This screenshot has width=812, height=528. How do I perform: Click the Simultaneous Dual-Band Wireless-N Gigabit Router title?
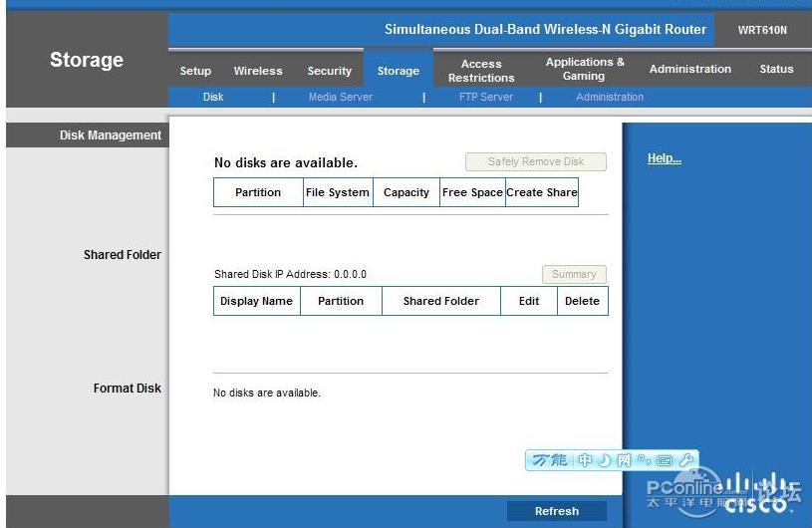pos(545,30)
